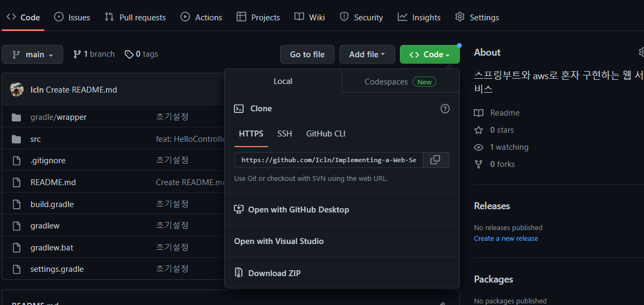
Task: Click the zip file icon beside Download ZIP
Action: (239, 273)
